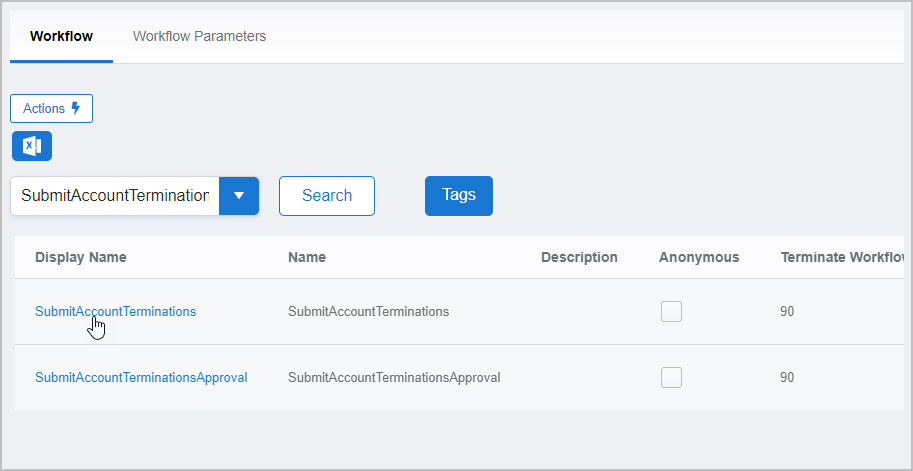This screenshot has height=471, width=913.
Task: Click the Description column header
Action: tap(579, 257)
